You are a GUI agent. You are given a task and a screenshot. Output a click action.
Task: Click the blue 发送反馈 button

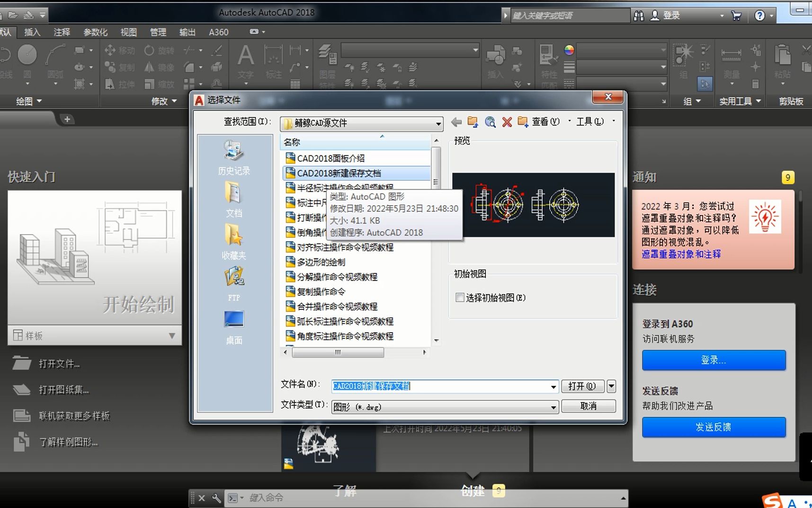[714, 427]
